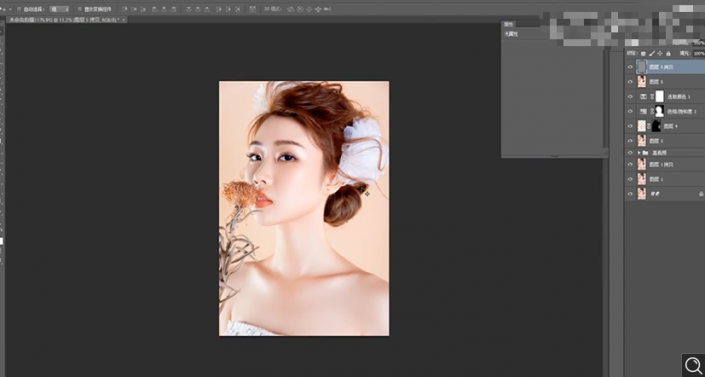
Task: Click distribute left edges icon
Action: tap(219, 9)
